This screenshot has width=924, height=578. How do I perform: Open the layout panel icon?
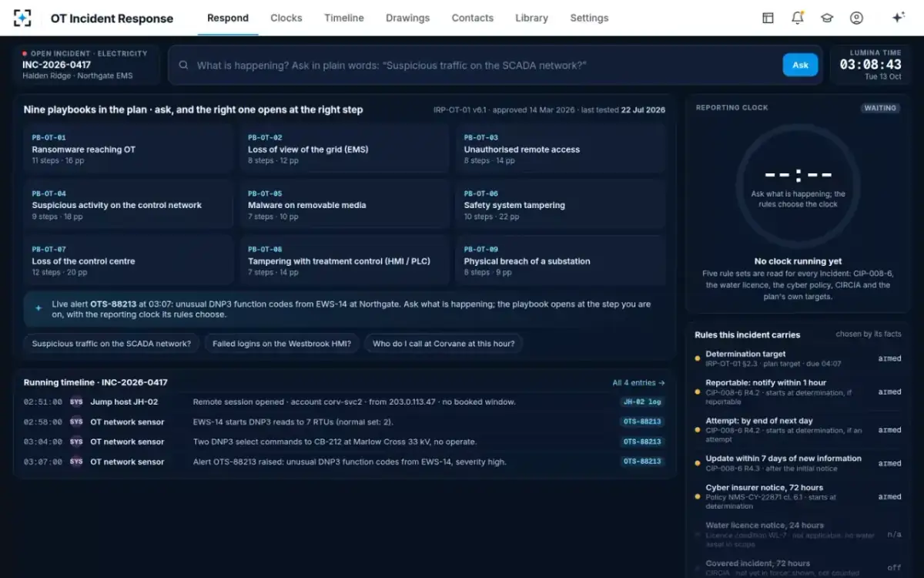(768, 18)
